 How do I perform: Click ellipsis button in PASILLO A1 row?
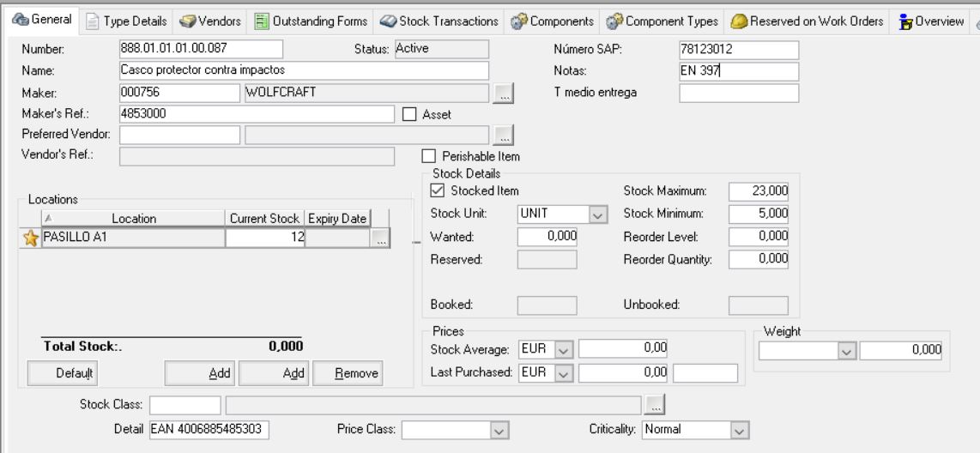click(x=381, y=240)
